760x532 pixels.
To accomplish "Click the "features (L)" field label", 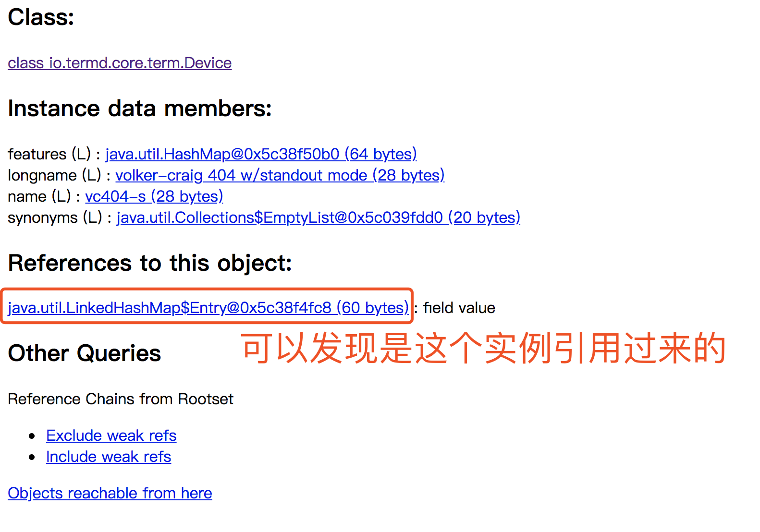I will click(49, 154).
